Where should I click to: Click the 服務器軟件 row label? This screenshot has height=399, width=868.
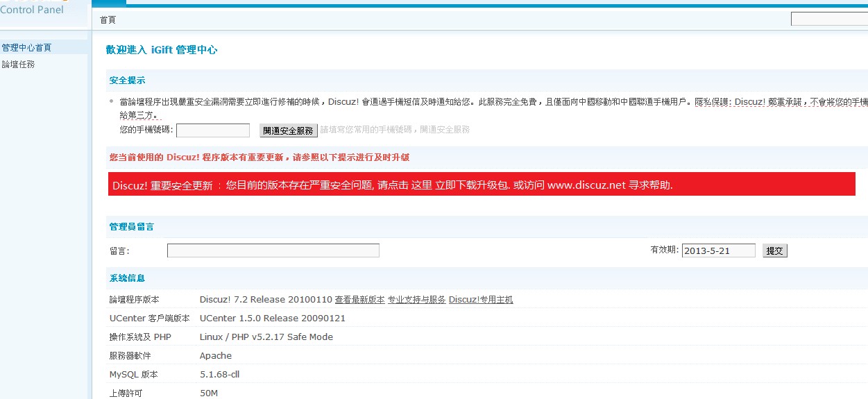130,356
